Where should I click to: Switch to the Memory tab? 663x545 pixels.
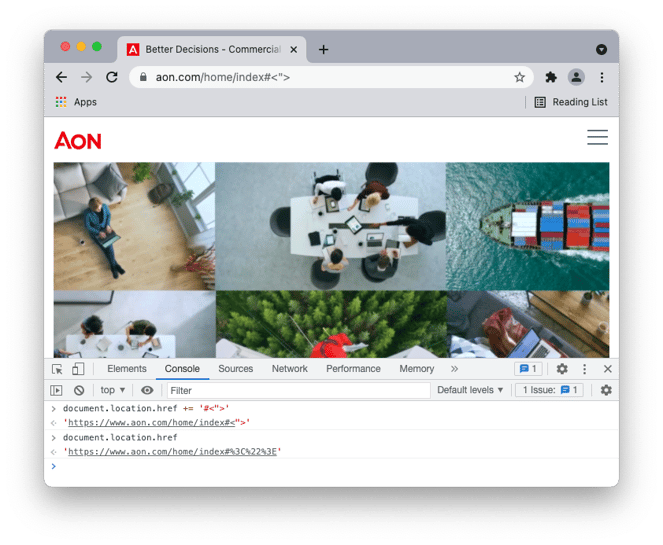point(416,369)
